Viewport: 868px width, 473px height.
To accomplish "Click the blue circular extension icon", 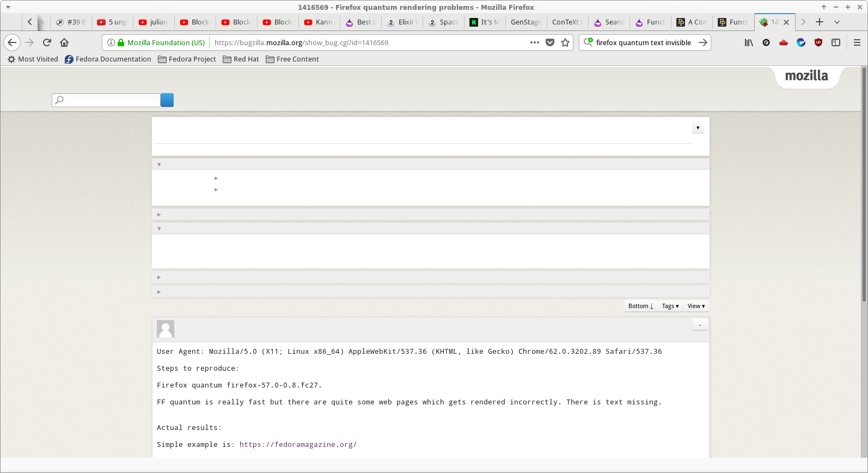I will (x=801, y=42).
